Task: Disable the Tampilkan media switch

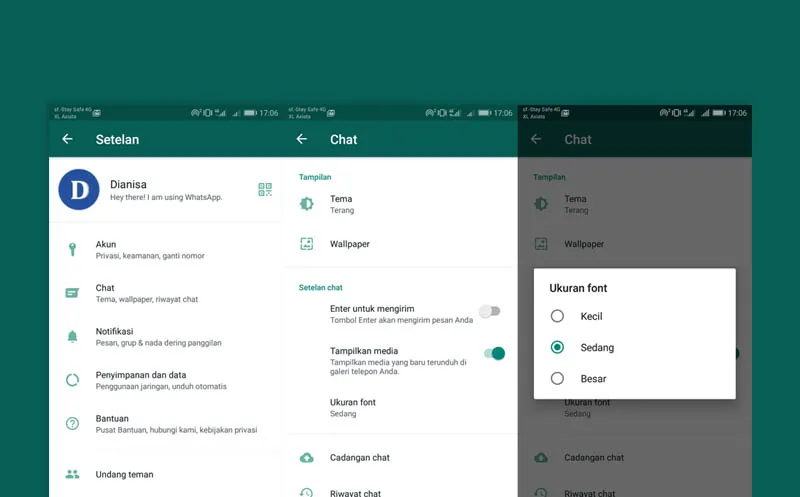Action: [494, 353]
